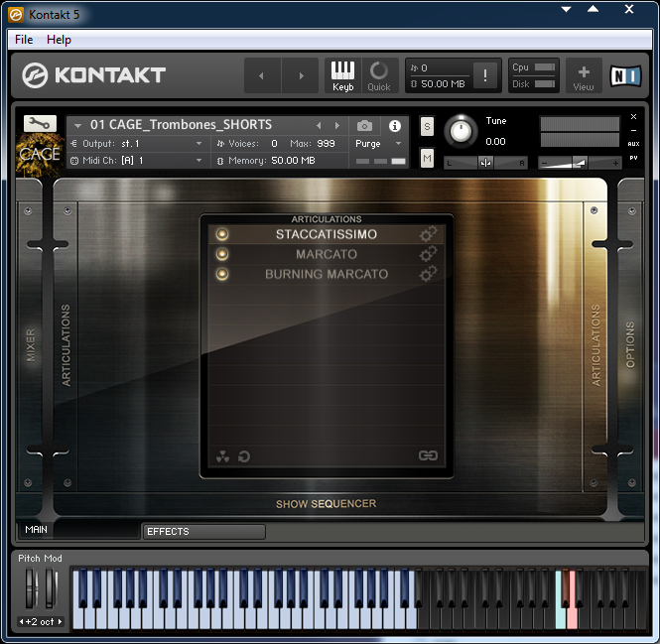
Task: Load next instrument with right arrow
Action: point(337,125)
